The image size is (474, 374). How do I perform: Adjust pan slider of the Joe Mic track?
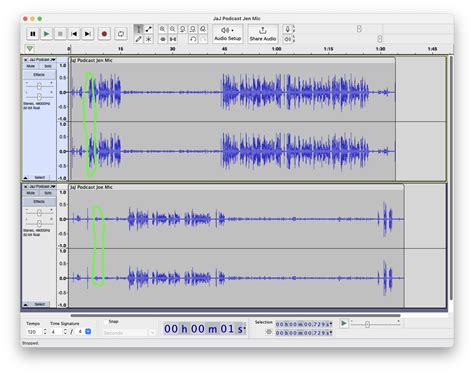coord(39,223)
